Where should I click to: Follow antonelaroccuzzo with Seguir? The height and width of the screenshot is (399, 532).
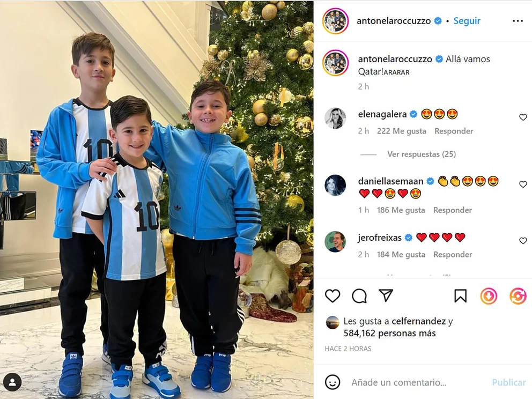click(x=467, y=21)
